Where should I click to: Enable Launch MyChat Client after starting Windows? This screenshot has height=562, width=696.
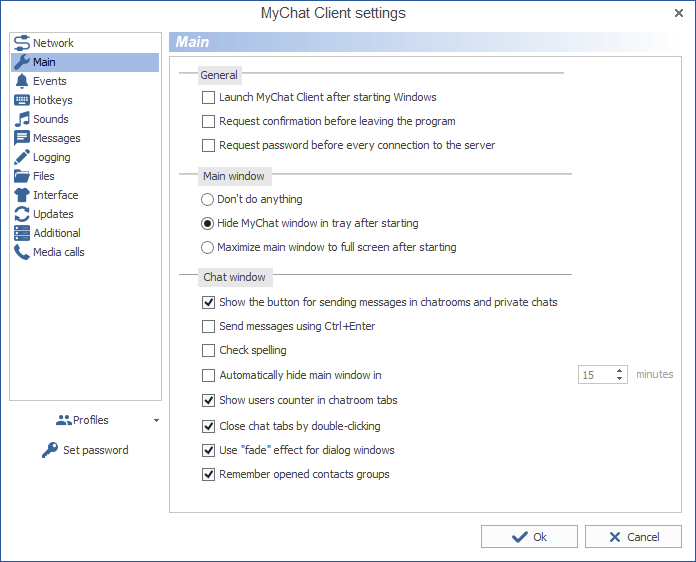[208, 98]
